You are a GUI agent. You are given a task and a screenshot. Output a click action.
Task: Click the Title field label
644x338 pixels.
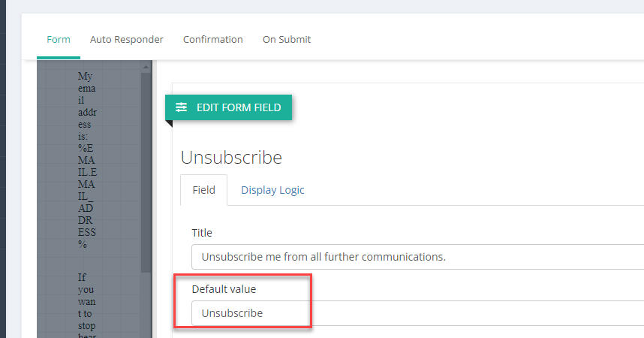(202, 233)
